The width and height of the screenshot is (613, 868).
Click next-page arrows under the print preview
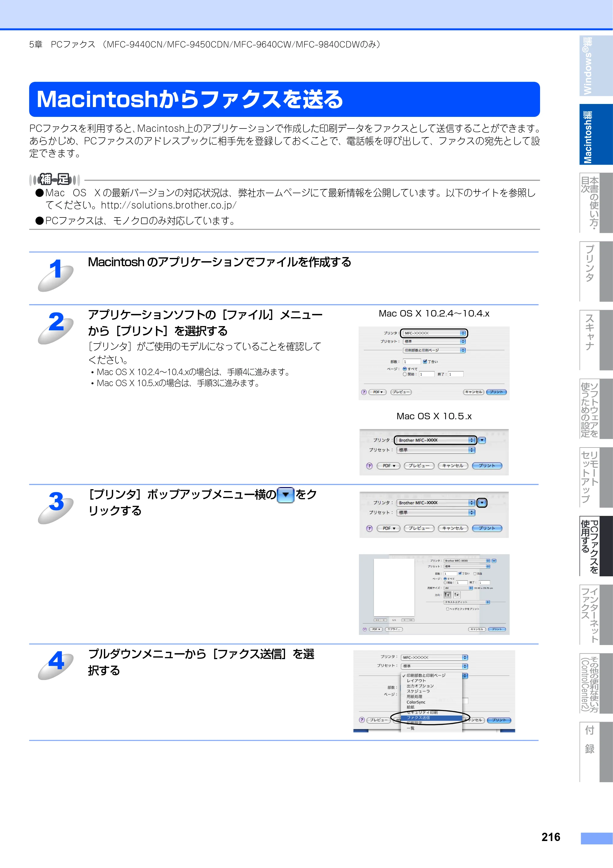[408, 620]
